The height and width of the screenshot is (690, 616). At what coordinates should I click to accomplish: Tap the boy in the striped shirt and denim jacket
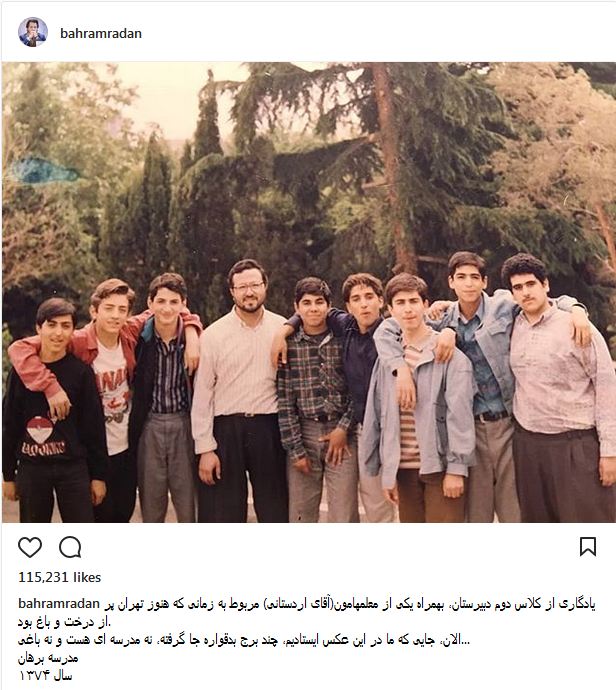coord(418,396)
